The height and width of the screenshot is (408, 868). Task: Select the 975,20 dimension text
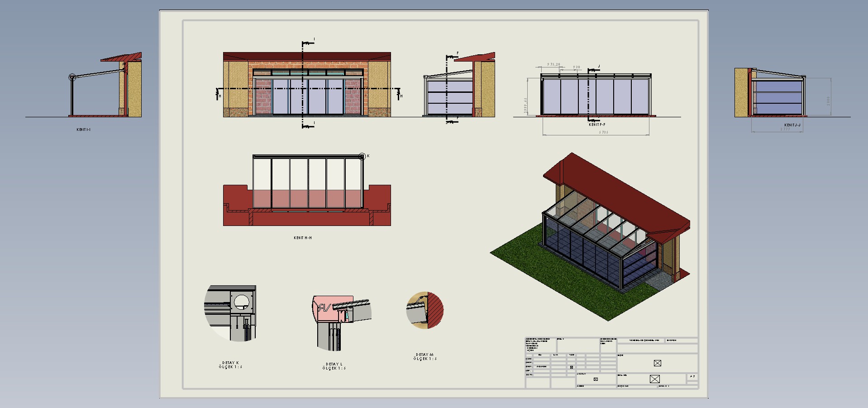click(553, 65)
